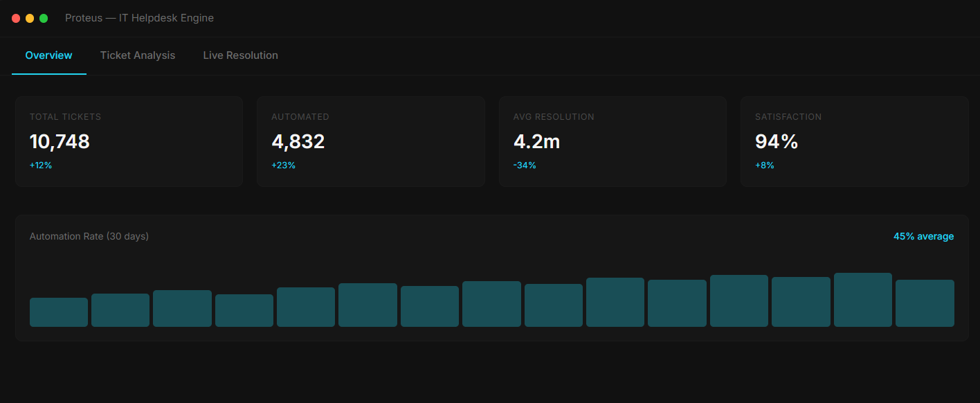The image size is (980, 403).
Task: Select the leftmost bar in the chart
Action: (59, 312)
